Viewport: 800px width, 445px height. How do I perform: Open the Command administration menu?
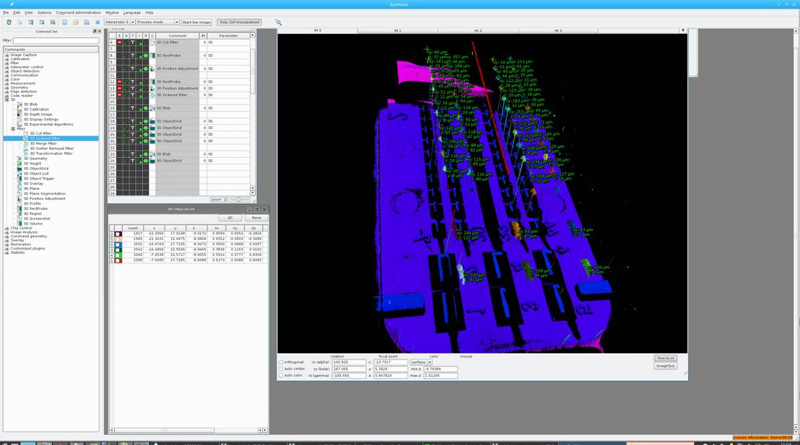(x=78, y=13)
